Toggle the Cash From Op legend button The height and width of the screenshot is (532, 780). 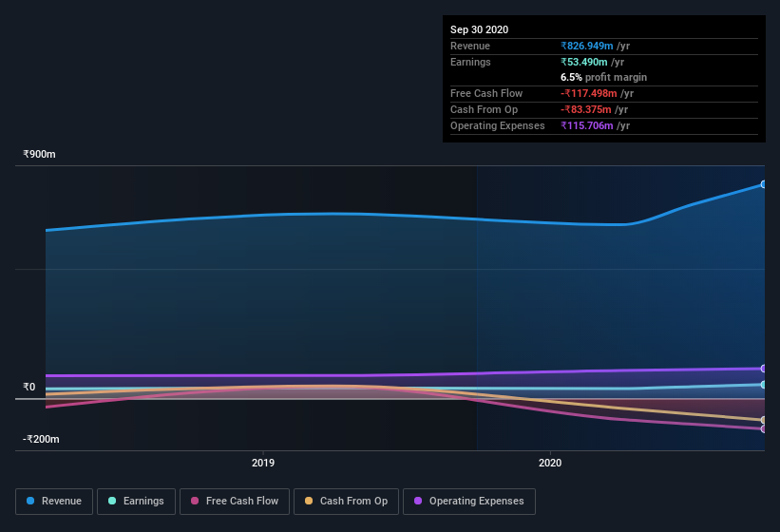point(346,502)
